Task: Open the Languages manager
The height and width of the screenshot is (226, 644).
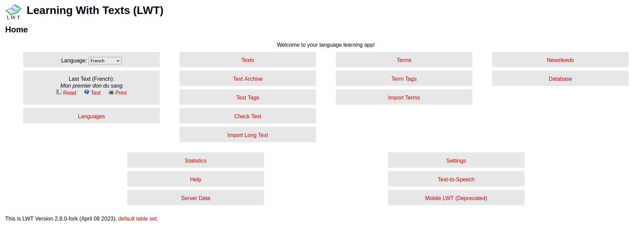Action: [x=91, y=116]
